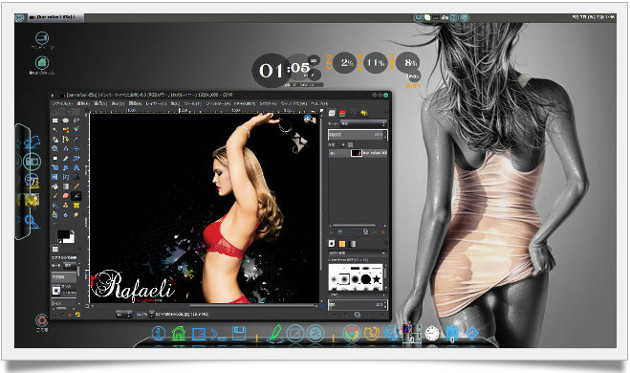
Task: Open Chrome from the bottom dock
Action: click(x=352, y=333)
